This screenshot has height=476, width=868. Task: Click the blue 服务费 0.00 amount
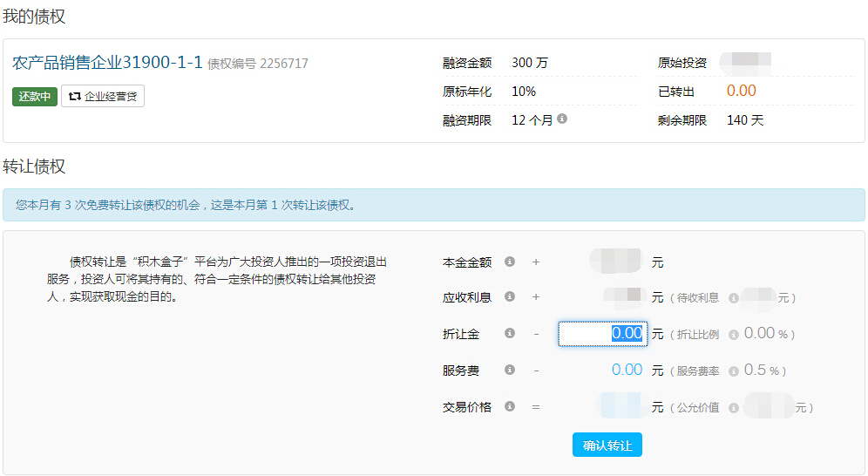tap(627, 370)
